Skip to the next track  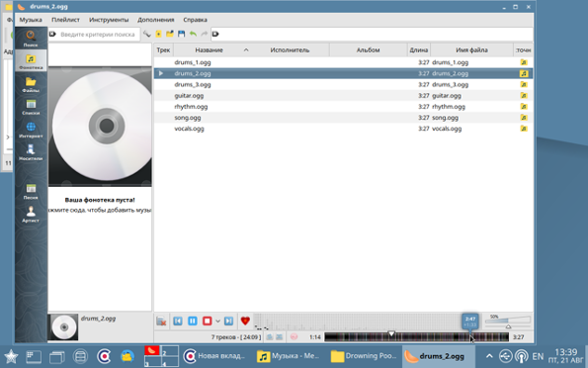(x=228, y=322)
